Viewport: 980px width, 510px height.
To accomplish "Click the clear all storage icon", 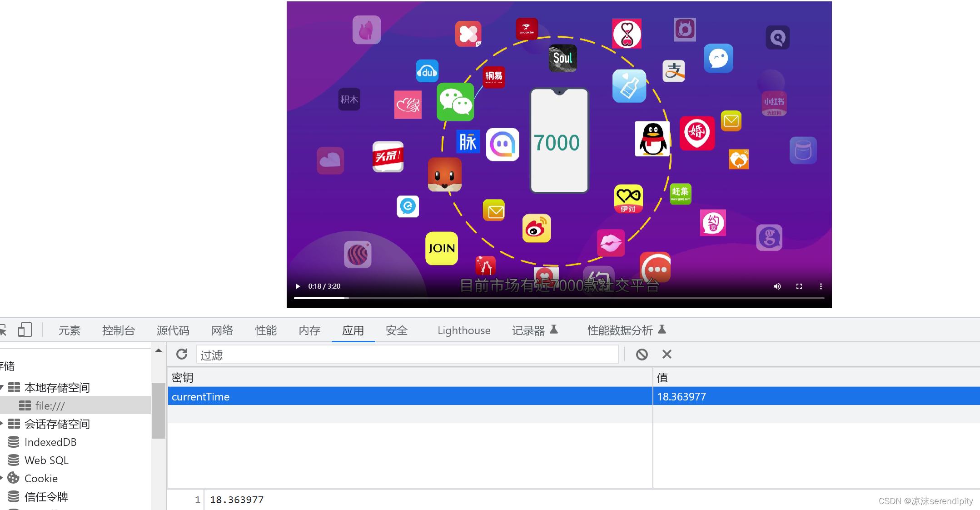I will pyautogui.click(x=642, y=354).
